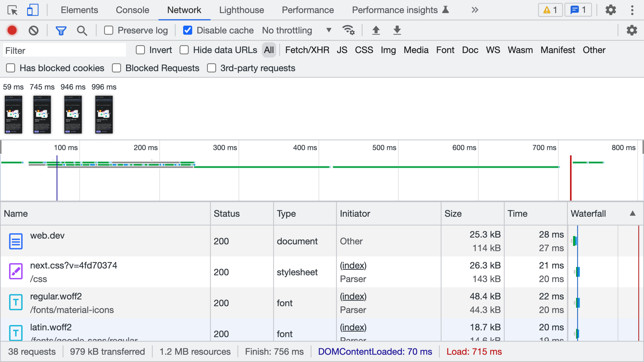This screenshot has width=644, height=362.
Task: Export HAR with download arrow icon
Action: (397, 30)
